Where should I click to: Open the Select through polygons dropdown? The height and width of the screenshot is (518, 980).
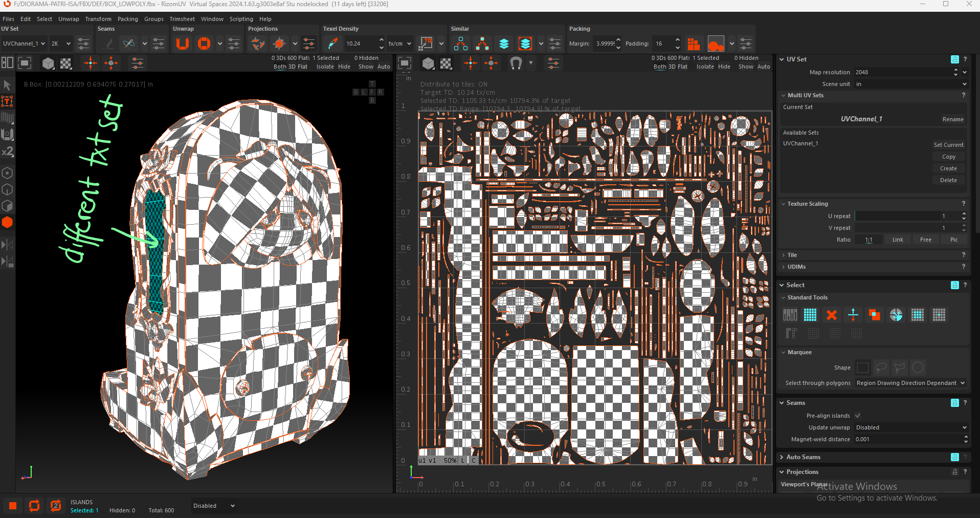pyautogui.click(x=910, y=383)
